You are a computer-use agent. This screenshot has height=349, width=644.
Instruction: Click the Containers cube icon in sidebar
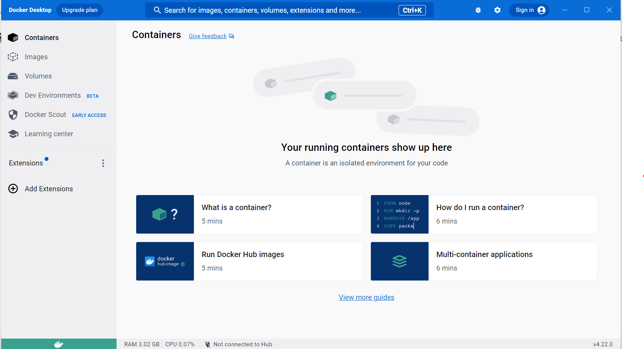pos(13,37)
